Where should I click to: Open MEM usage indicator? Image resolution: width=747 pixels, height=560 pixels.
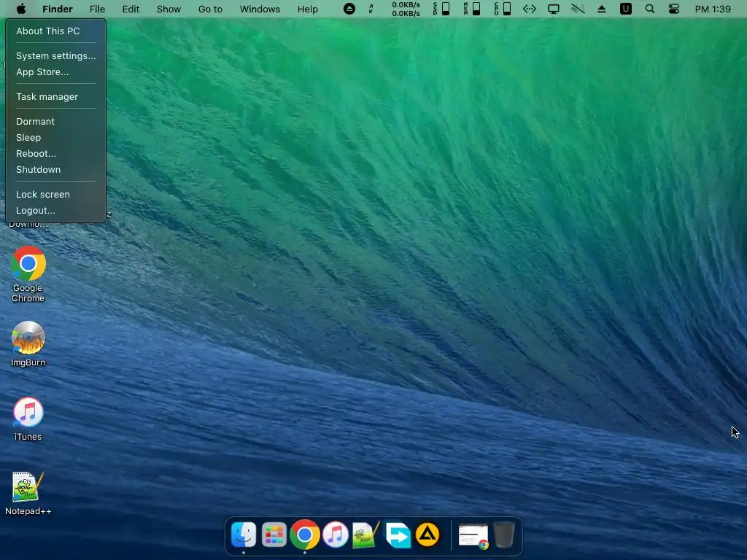472,9
